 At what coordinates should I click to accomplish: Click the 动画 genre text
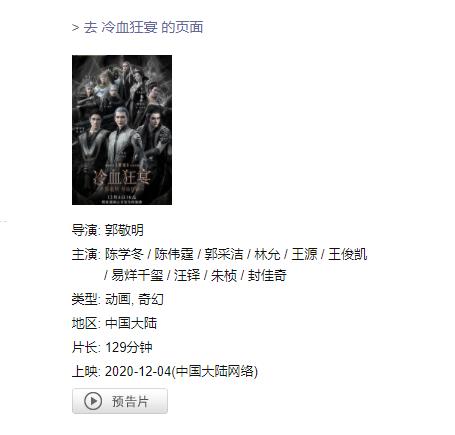pyautogui.click(x=117, y=299)
